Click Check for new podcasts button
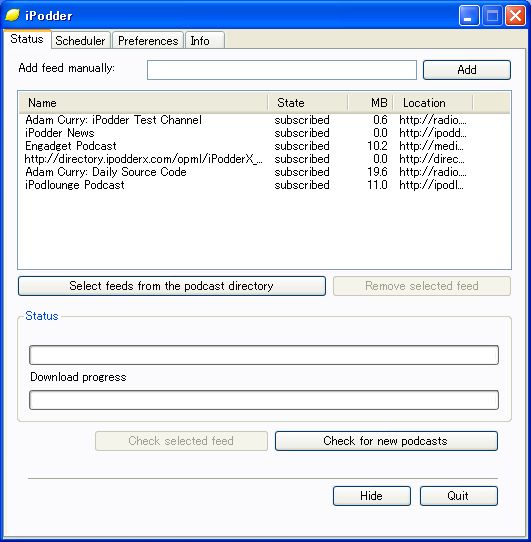Screen dimensions: 531x542 click(x=386, y=441)
